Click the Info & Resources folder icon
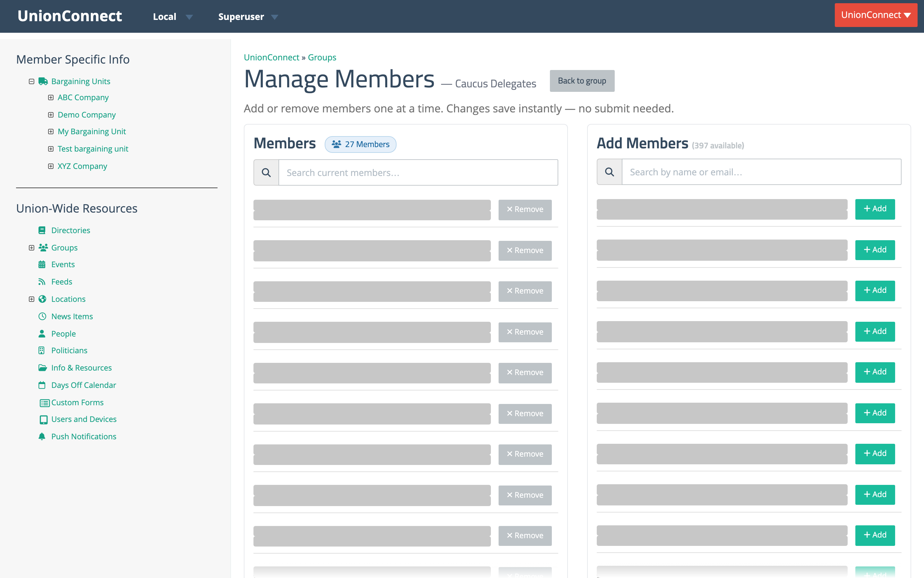924x578 pixels. click(43, 368)
